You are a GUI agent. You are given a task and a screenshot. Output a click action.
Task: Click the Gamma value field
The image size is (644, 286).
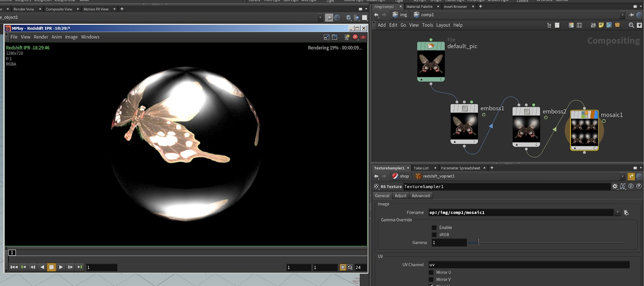pyautogui.click(x=449, y=242)
